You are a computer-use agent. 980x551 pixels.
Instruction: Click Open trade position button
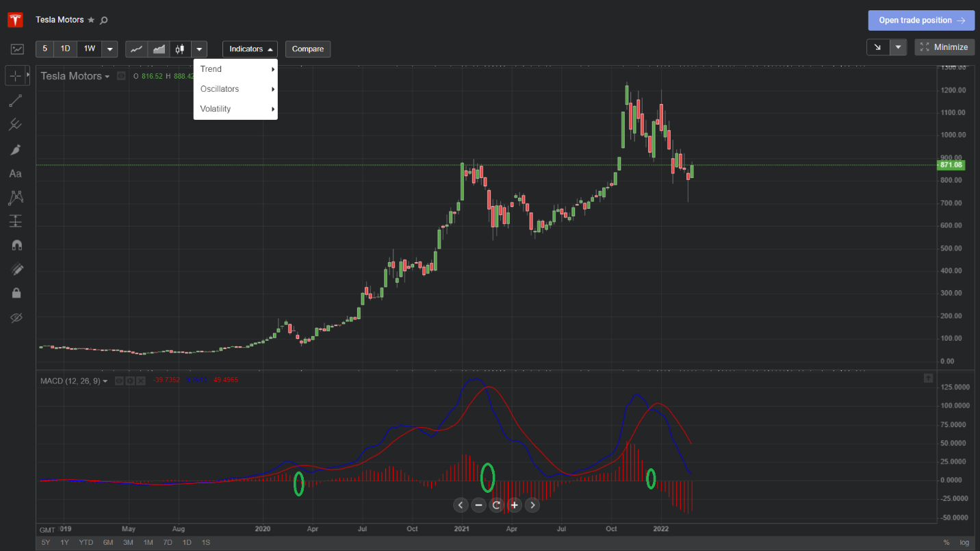(x=920, y=21)
